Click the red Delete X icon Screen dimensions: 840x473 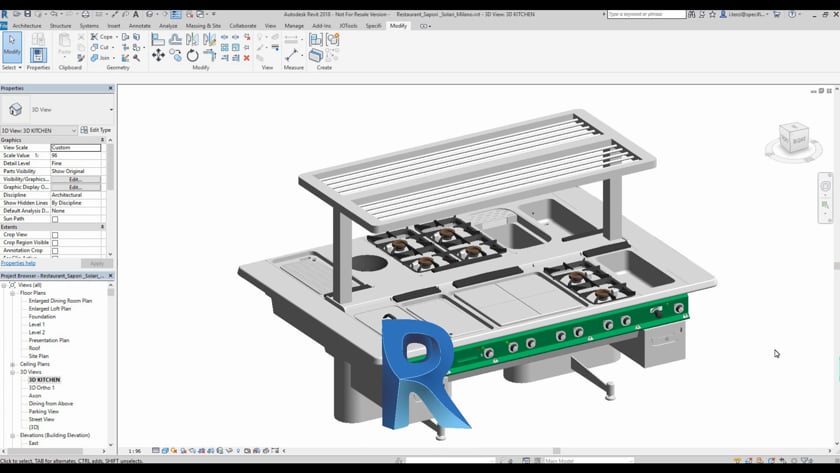[246, 58]
